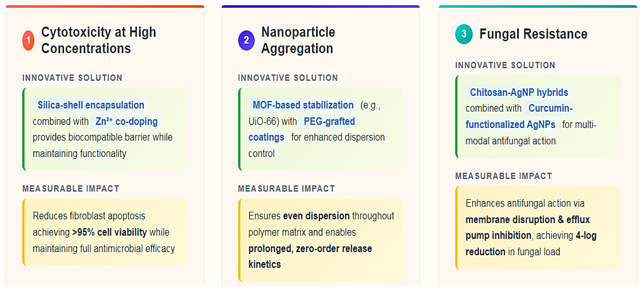The height and width of the screenshot is (293, 644).
Task: Select the Silica-shell encapsulation highlighted term
Action: pyautogui.click(x=91, y=105)
